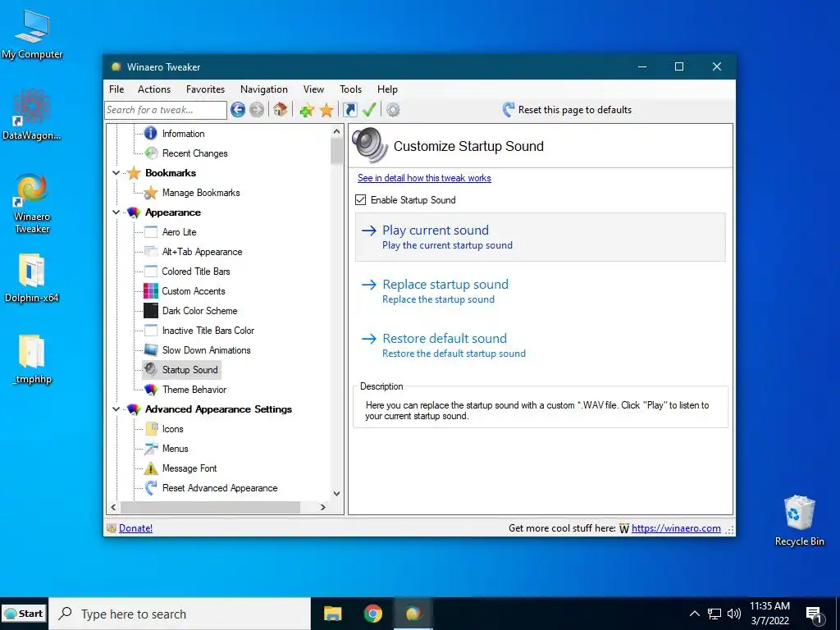Select My Computer desktop icon

coord(32,34)
